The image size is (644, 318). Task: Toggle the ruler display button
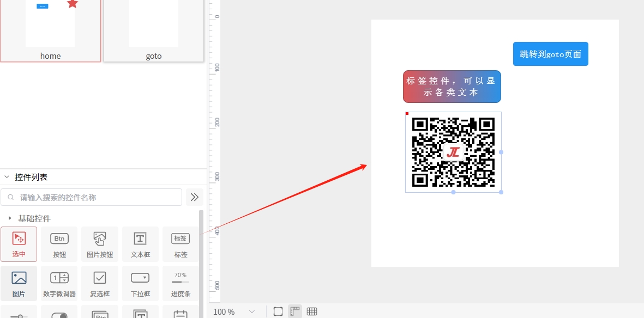pos(295,311)
